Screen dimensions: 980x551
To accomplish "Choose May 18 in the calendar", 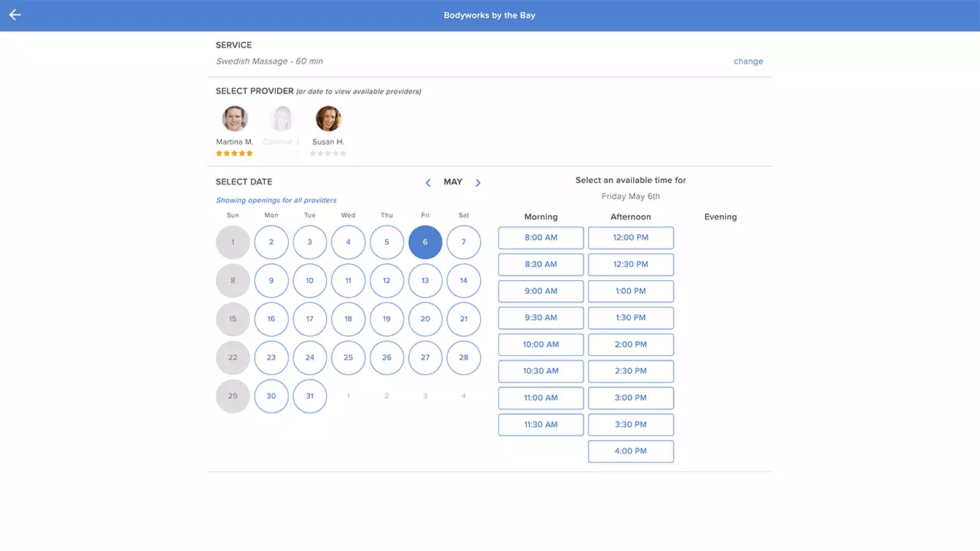I will coord(348,319).
